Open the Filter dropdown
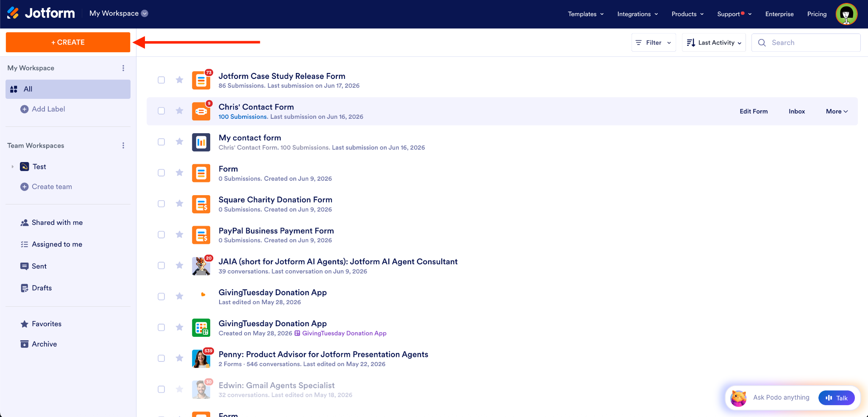The height and width of the screenshot is (417, 868). point(654,43)
